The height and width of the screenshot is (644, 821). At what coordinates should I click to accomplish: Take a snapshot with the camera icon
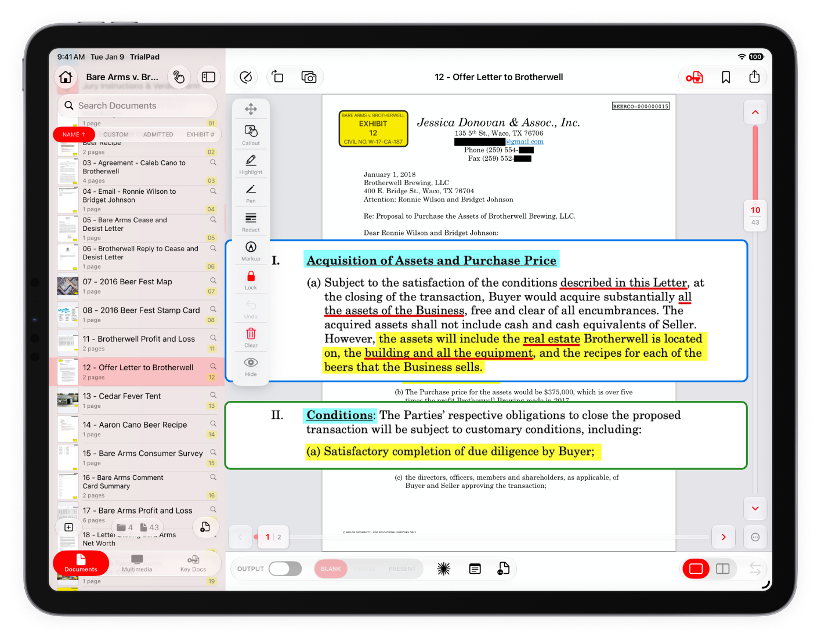point(309,77)
